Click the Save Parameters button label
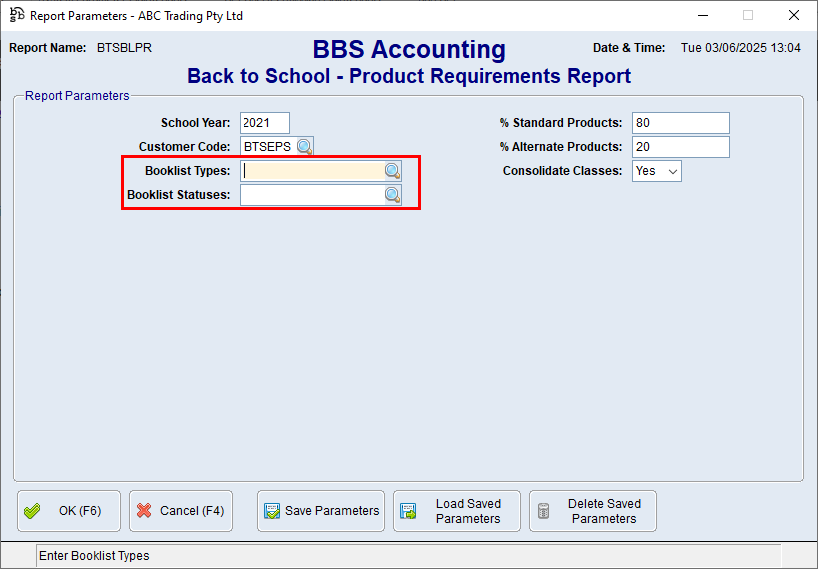 click(332, 511)
